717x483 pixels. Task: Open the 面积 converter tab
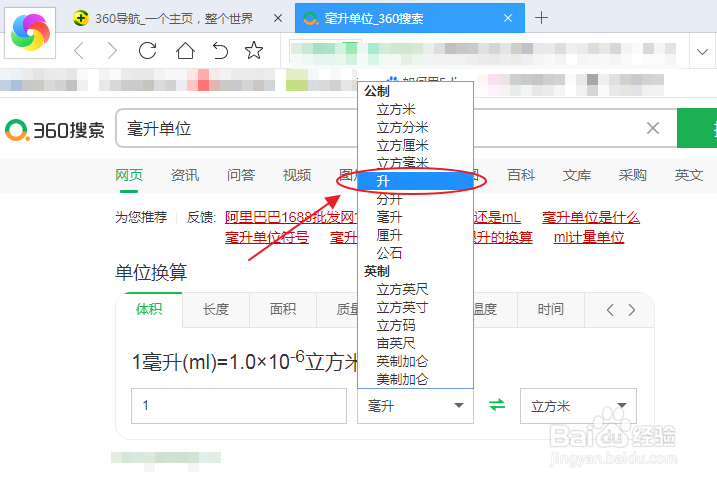[283, 310]
